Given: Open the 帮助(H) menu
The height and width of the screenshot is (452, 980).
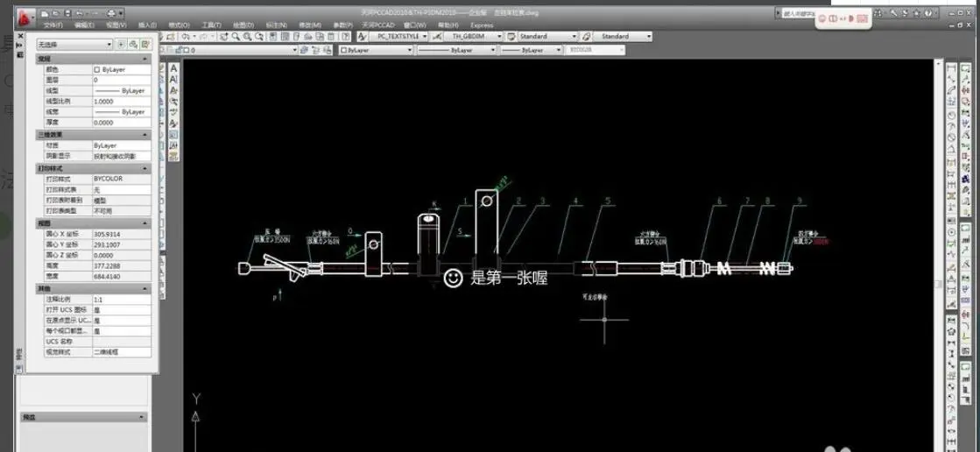Looking at the screenshot, I should pos(448,25).
